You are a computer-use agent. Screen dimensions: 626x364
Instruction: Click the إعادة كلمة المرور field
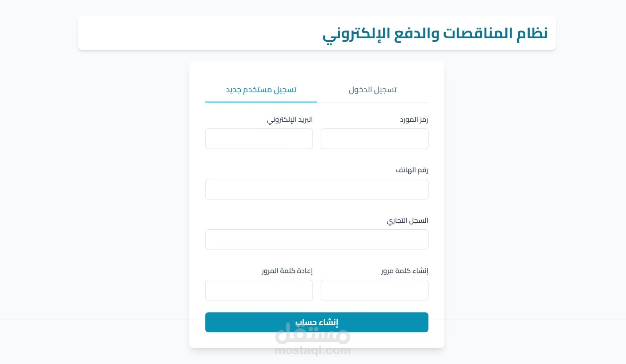tap(259, 290)
